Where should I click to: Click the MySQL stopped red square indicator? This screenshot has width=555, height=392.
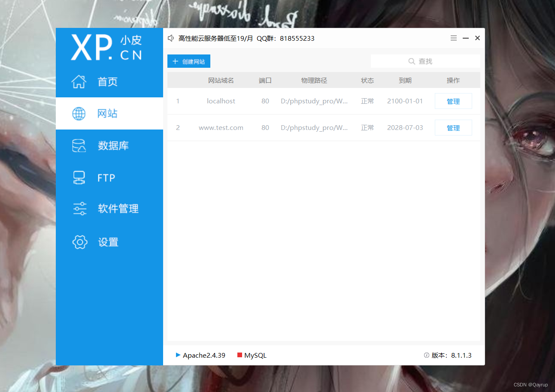(240, 355)
